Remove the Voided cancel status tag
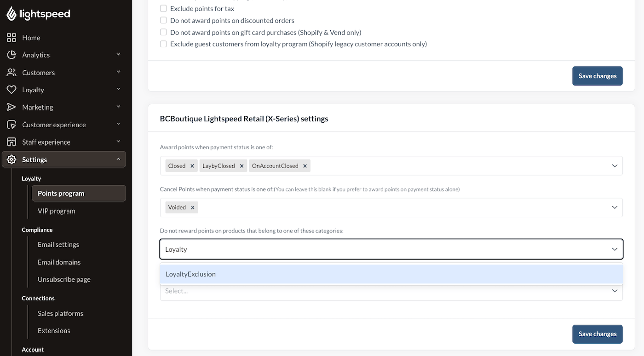644x356 pixels. coord(193,208)
